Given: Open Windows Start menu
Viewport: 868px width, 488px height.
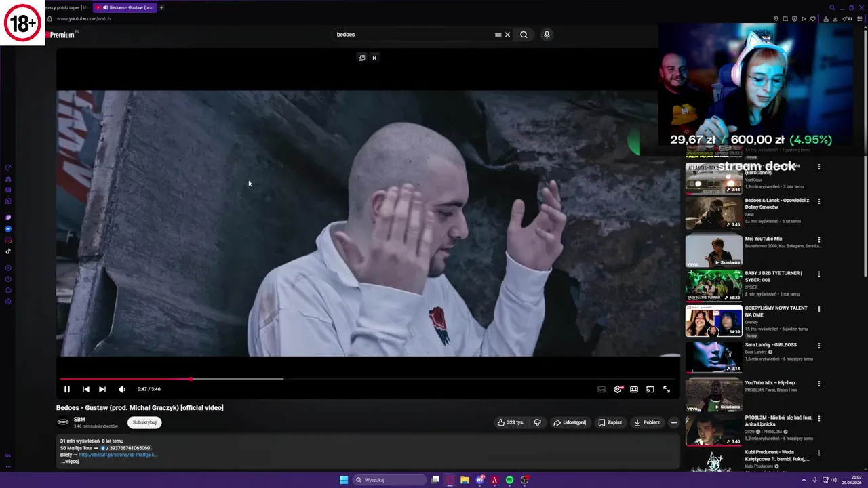Looking at the screenshot, I should [344, 480].
